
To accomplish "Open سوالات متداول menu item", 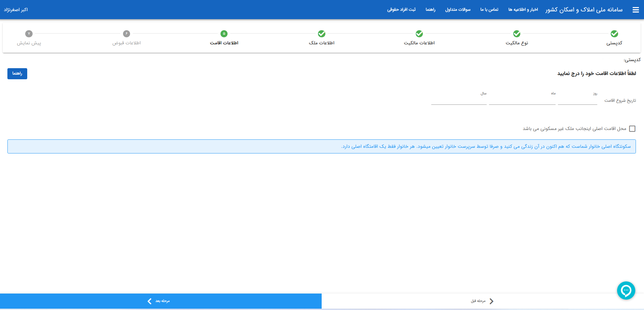I will [458, 10].
